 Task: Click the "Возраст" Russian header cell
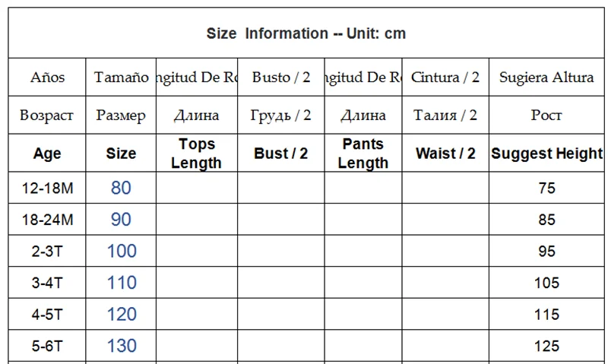point(47,116)
